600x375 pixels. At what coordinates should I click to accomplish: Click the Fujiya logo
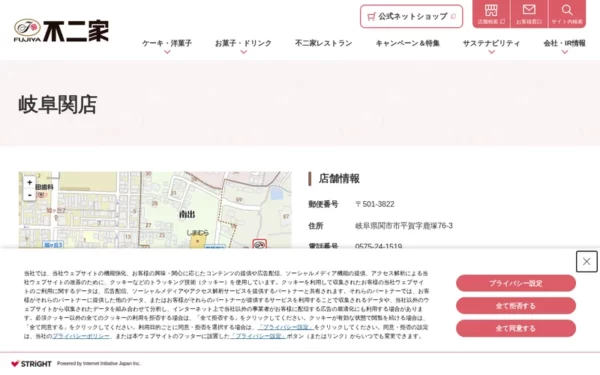tap(61, 30)
